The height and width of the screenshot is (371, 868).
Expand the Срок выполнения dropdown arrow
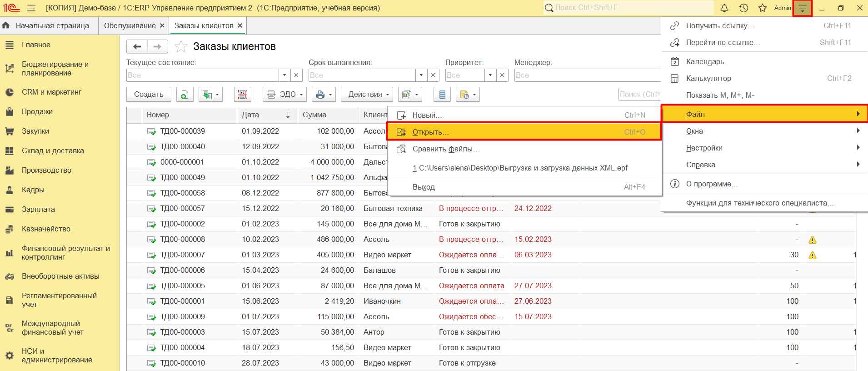421,75
